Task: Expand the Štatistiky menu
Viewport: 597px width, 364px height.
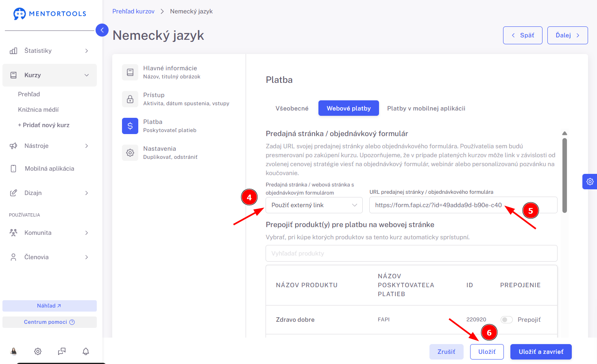Action: [50, 51]
